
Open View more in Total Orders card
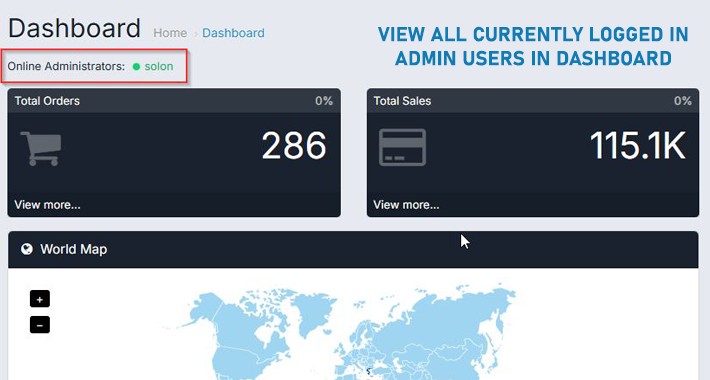coord(47,205)
